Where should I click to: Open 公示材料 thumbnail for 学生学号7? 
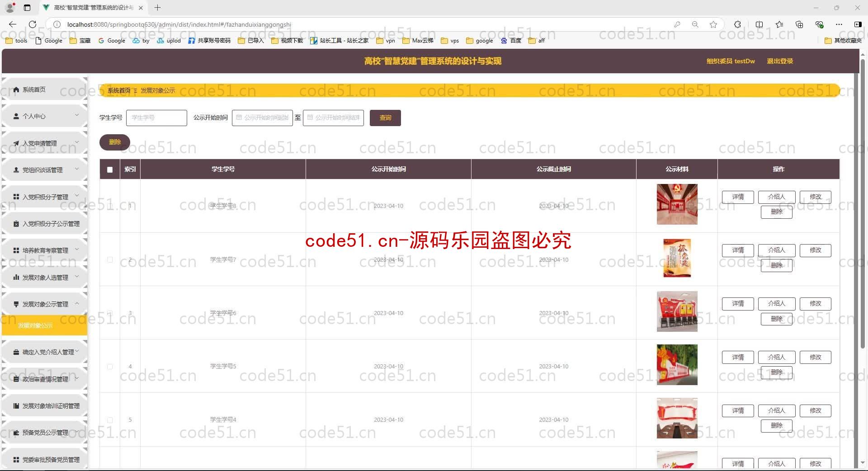point(677,258)
